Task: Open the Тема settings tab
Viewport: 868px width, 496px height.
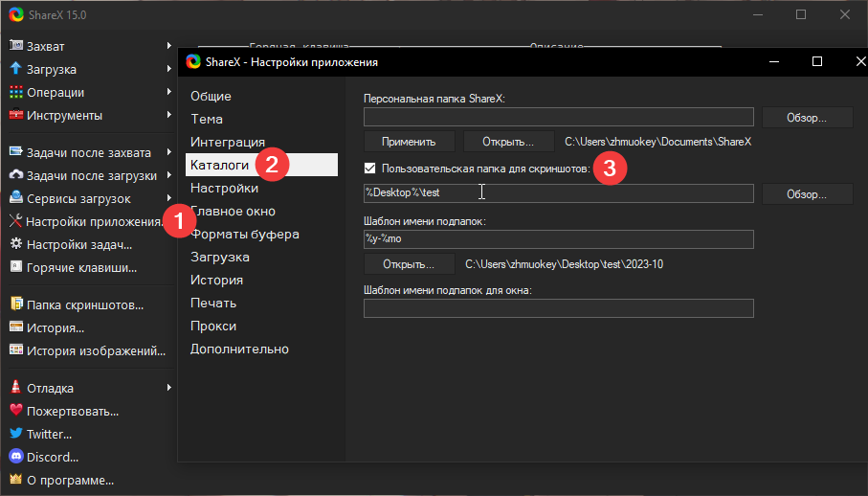Action: (x=261, y=119)
